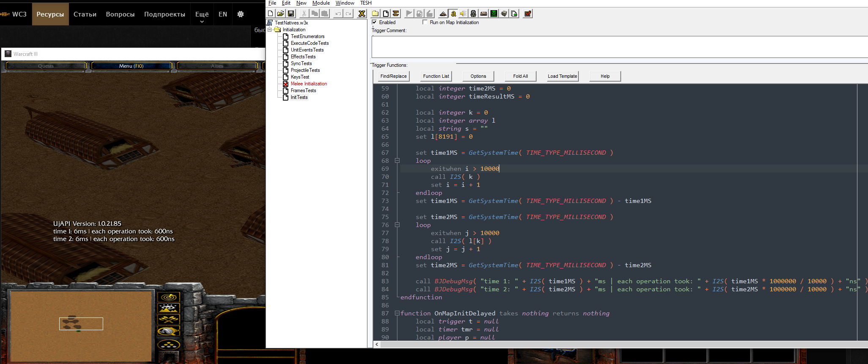Click the Warcraft III minimap
The image size is (868, 364).
(81, 326)
